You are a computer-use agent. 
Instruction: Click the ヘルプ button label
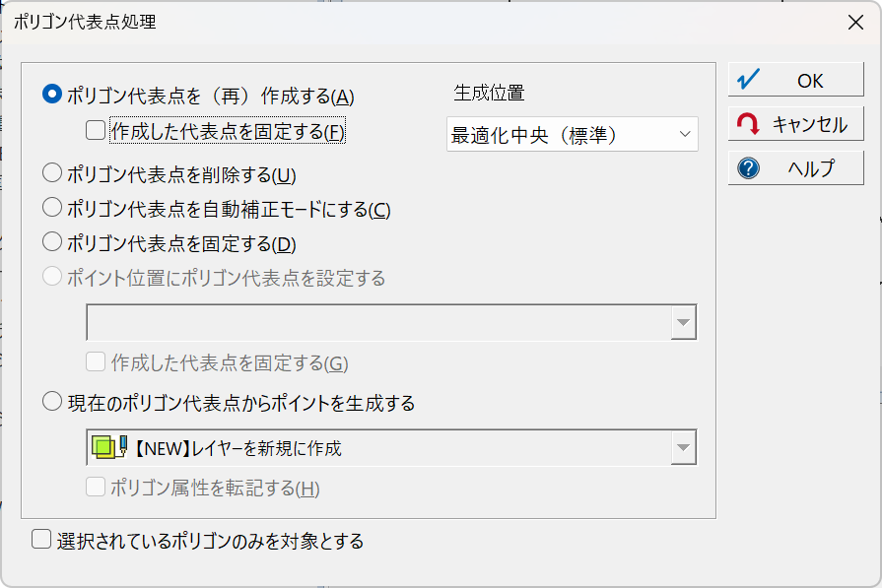[x=811, y=168]
